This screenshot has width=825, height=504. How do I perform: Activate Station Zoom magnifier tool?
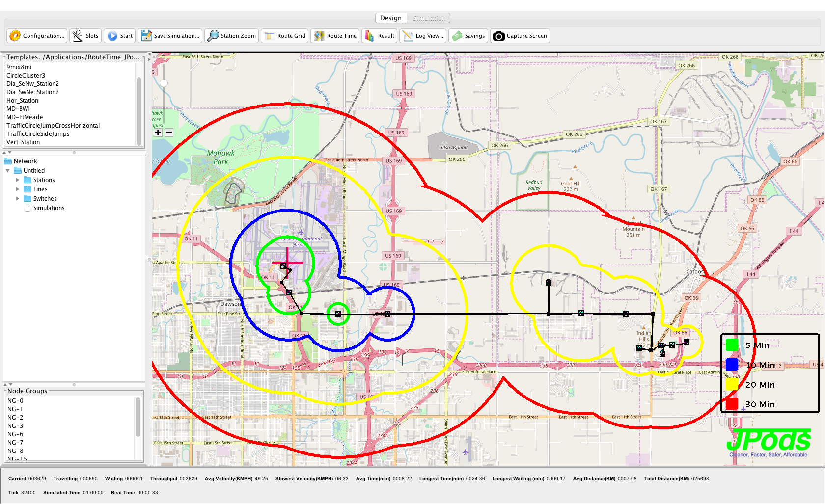[x=213, y=36]
